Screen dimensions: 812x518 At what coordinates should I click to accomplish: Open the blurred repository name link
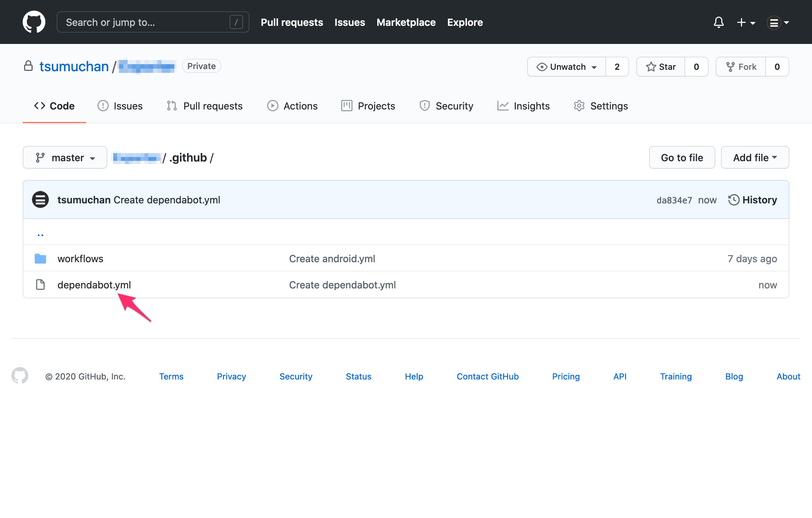coord(147,66)
